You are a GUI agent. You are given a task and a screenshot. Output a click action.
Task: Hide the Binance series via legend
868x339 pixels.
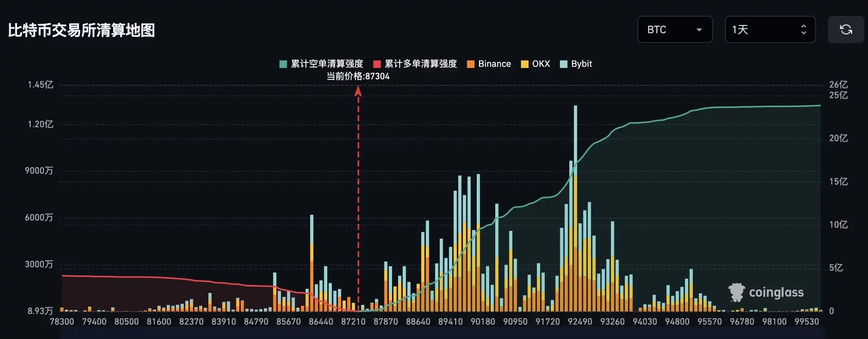tap(494, 64)
